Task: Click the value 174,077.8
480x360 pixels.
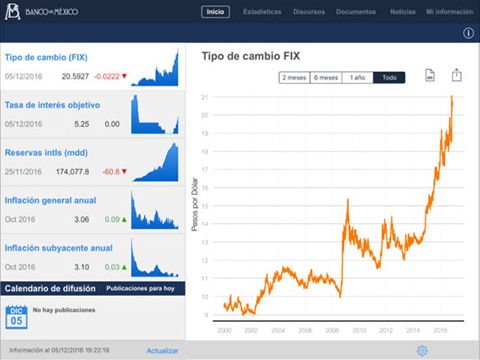Action: (72, 172)
